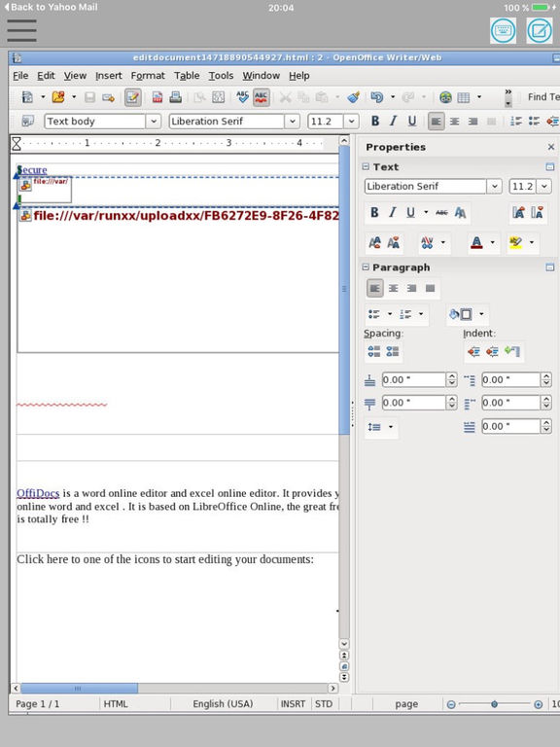Click the Hyperlink globe icon
Image resolution: width=560 pixels, height=747 pixels.
[445, 97]
